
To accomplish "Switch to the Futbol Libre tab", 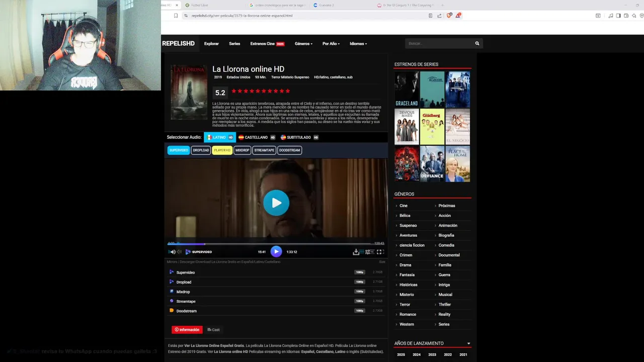I will [213, 5].
